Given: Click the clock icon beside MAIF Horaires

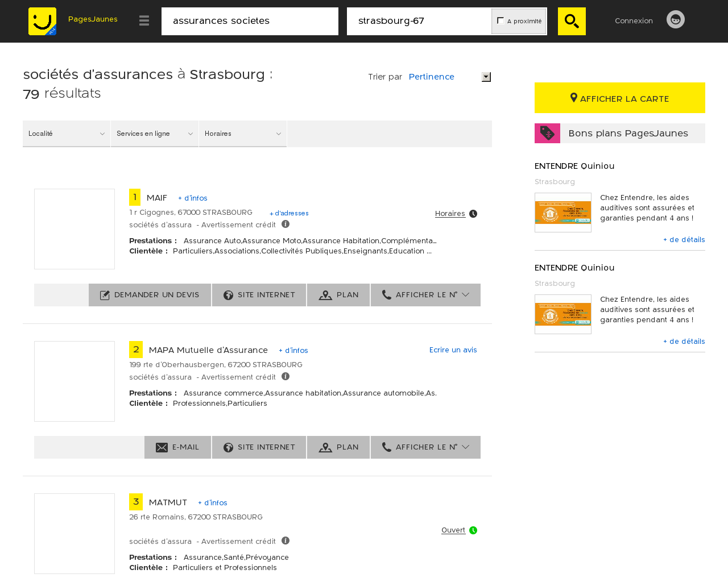Looking at the screenshot, I should 473,214.
